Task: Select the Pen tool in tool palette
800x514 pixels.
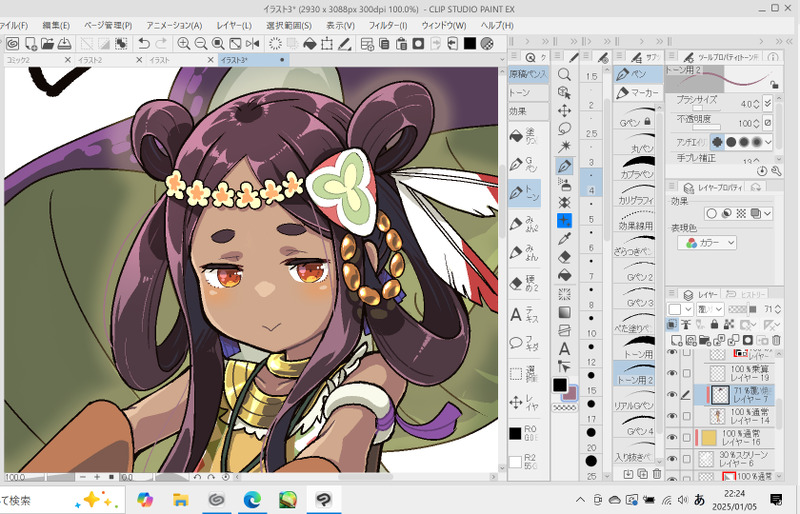Action: (x=564, y=165)
